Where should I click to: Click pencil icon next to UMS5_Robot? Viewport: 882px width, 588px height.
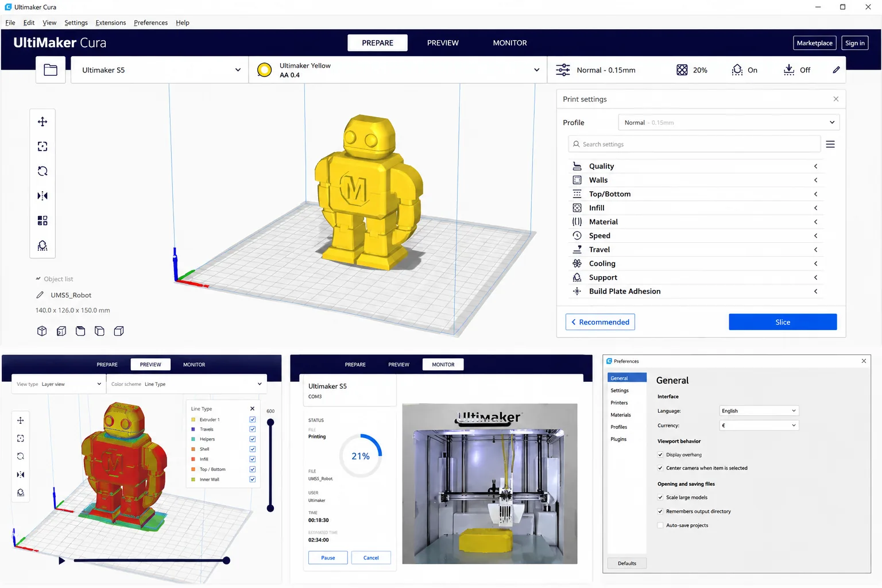40,295
